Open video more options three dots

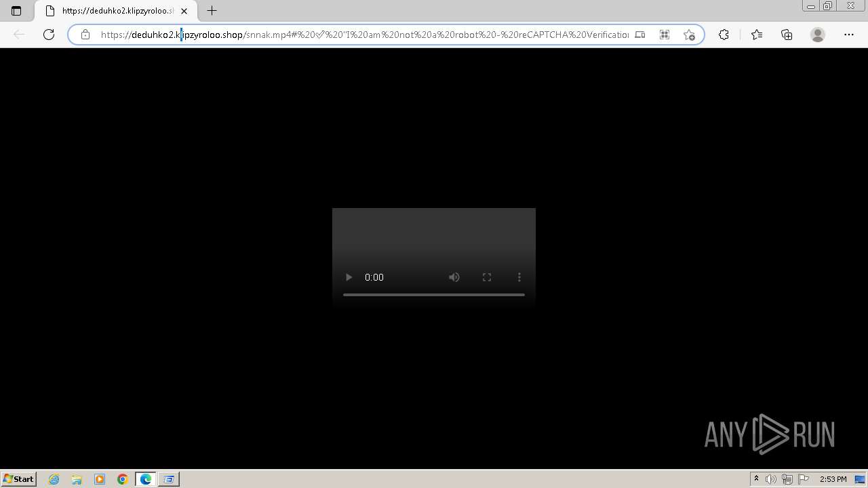(519, 277)
